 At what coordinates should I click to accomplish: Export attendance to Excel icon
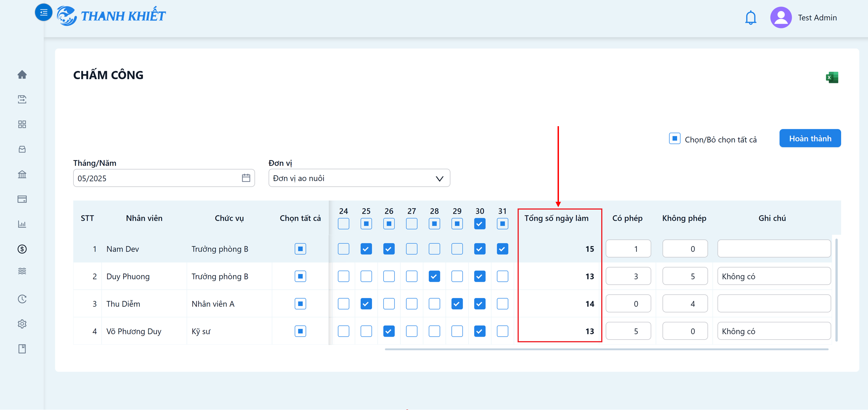pos(832,77)
